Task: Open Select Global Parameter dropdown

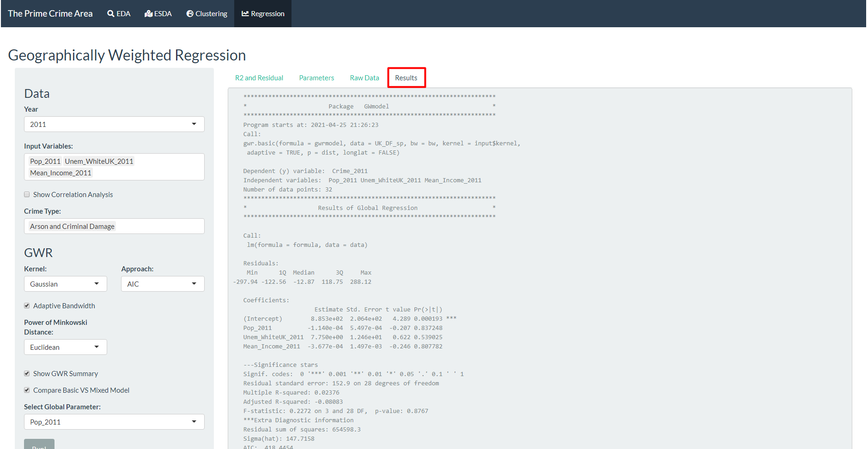Action: (114, 422)
